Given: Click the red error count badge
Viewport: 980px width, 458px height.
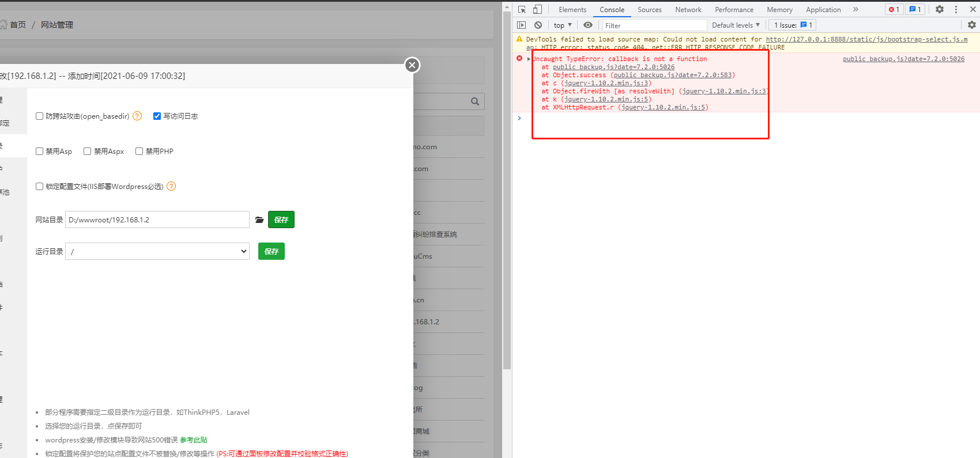Looking at the screenshot, I should [x=894, y=9].
